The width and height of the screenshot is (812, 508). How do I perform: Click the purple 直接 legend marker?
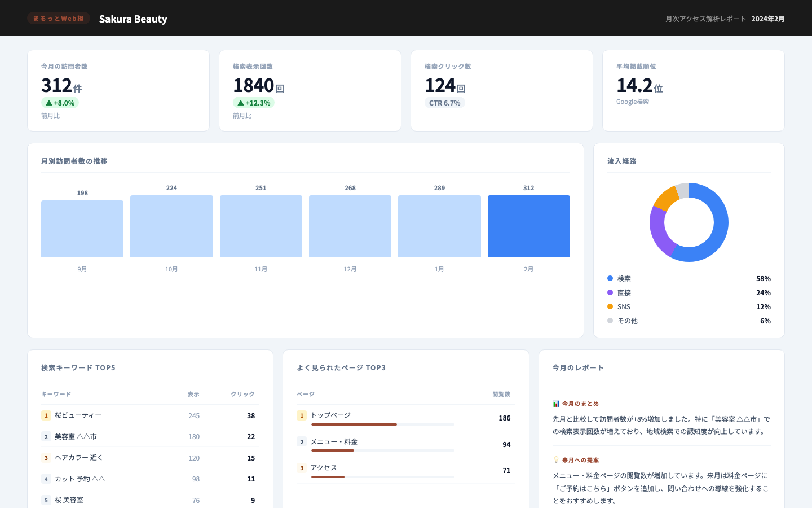pos(610,292)
